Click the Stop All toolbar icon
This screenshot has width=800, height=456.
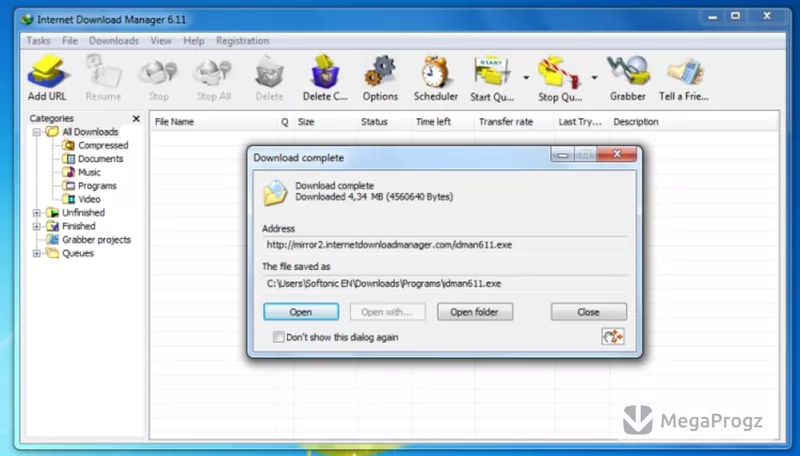click(213, 73)
